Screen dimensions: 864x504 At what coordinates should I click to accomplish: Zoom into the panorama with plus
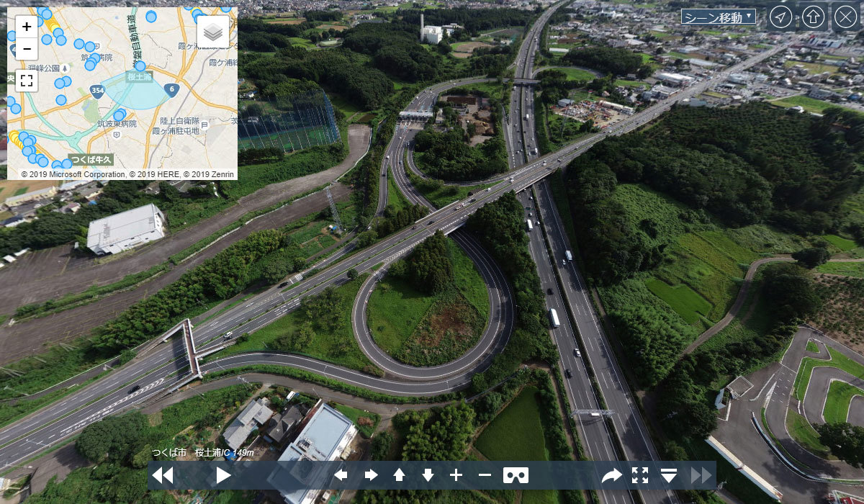[456, 475]
